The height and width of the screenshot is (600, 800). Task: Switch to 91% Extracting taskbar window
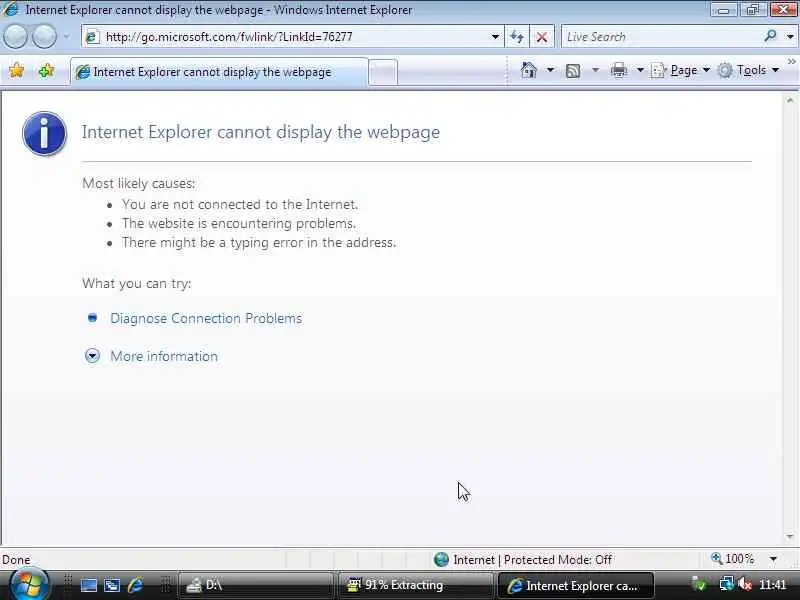point(415,585)
